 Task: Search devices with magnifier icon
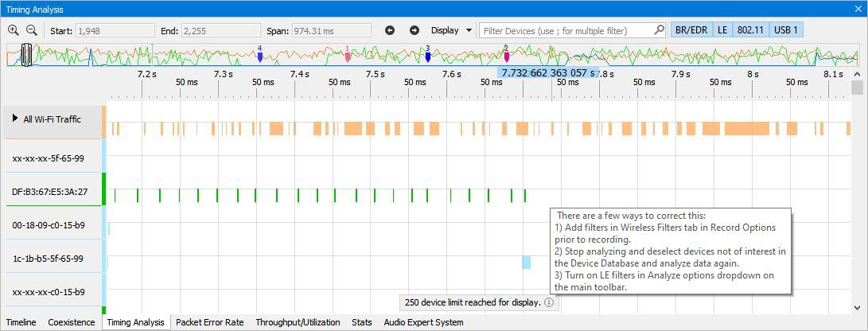(x=659, y=30)
